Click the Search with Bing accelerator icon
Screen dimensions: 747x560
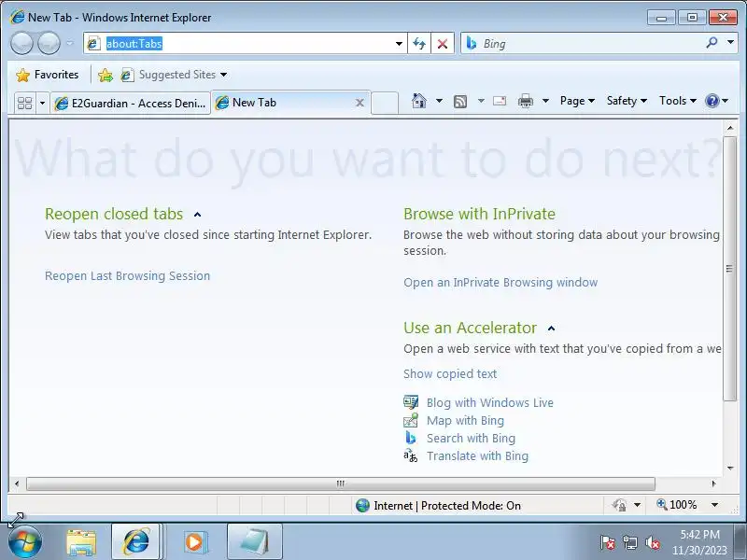[411, 438]
